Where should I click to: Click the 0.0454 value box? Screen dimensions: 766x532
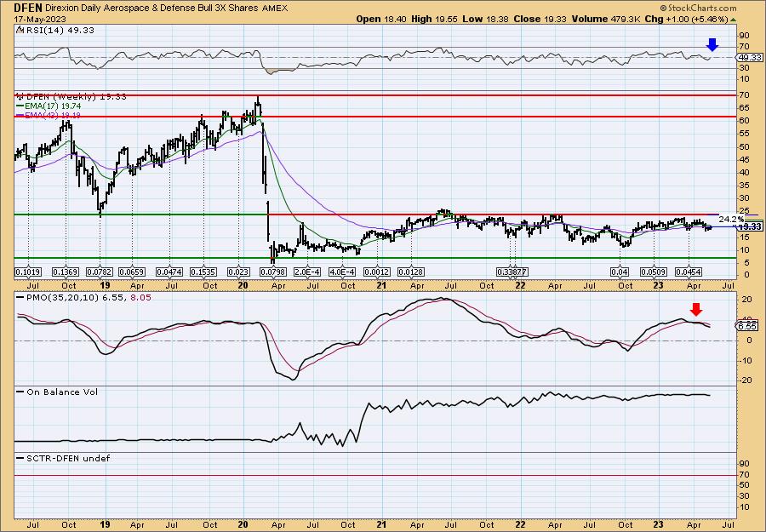pos(689,272)
